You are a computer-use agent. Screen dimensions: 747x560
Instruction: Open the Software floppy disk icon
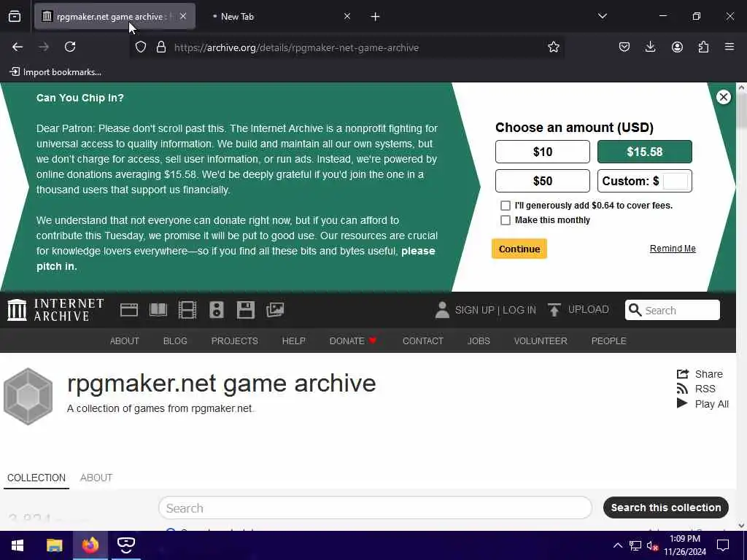click(x=246, y=310)
